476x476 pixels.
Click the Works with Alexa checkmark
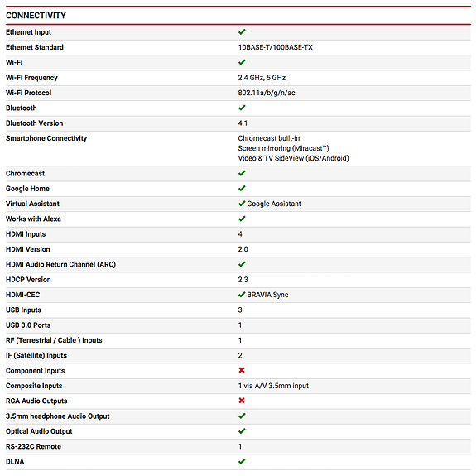pos(242,219)
